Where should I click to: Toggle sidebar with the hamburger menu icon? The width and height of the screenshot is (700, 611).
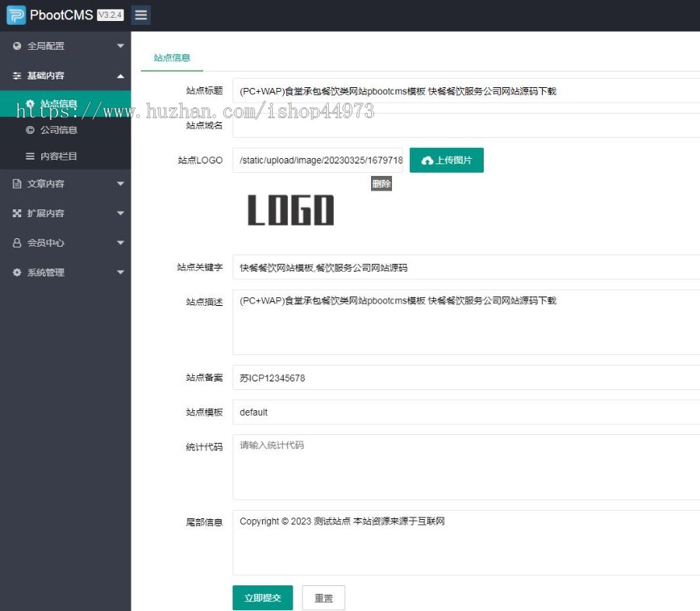[141, 16]
